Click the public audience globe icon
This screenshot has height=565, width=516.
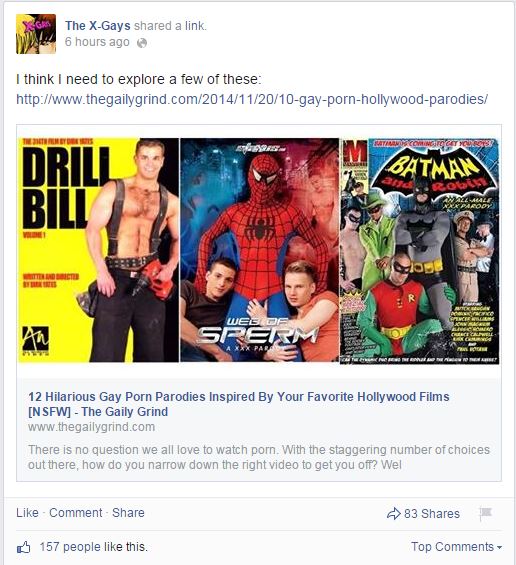142,43
